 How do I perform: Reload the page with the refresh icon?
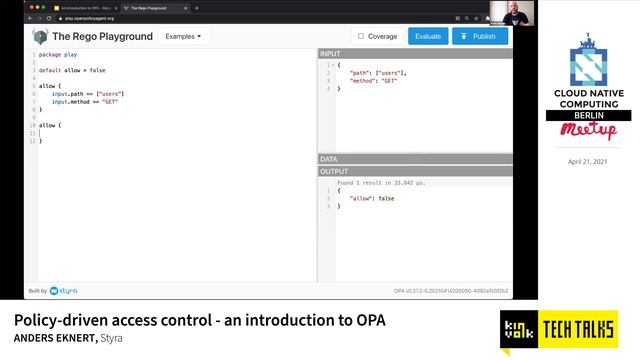pos(49,18)
